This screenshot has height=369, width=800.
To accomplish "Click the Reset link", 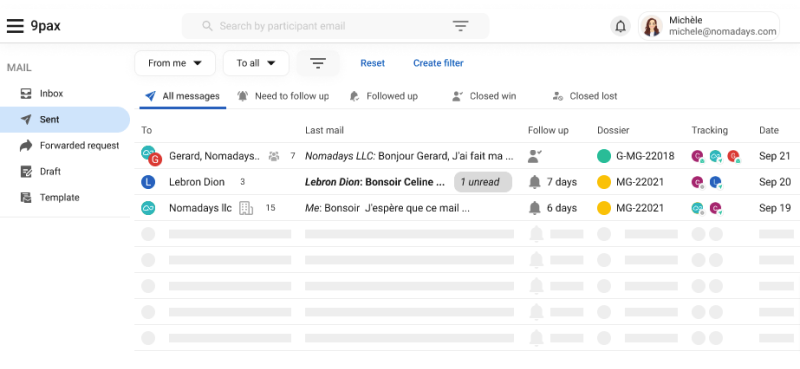I will pos(372,63).
